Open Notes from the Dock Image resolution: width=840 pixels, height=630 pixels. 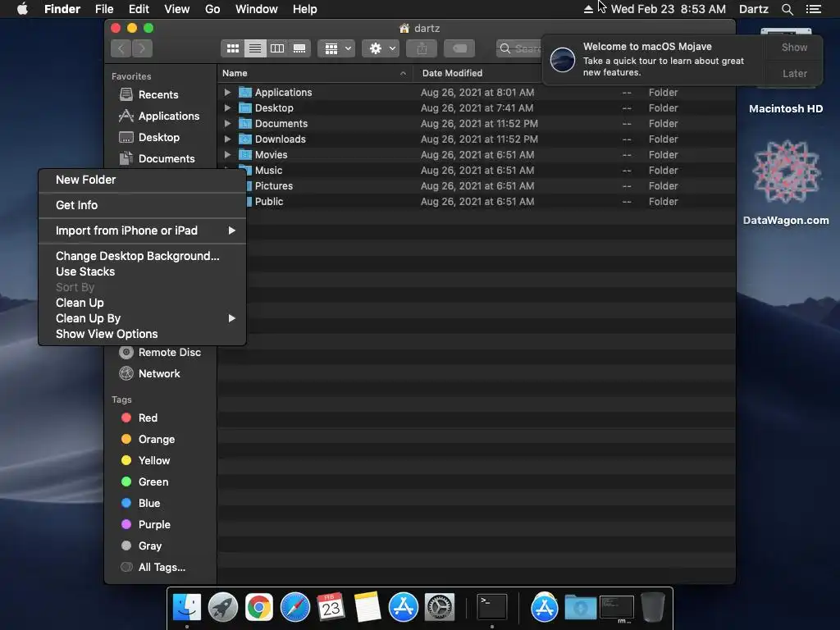tap(367, 608)
